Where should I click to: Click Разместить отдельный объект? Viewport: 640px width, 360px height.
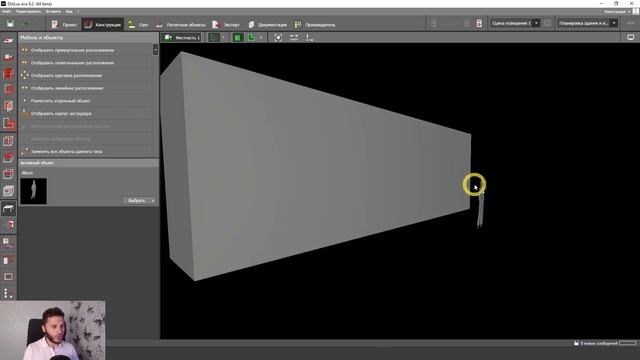pyautogui.click(x=60, y=101)
